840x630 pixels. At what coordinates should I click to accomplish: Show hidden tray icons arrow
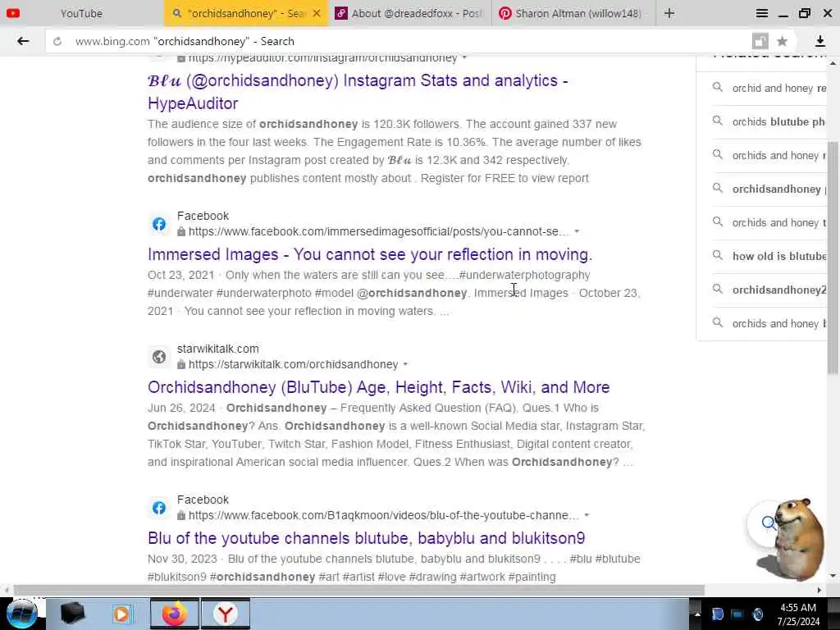[x=697, y=614]
